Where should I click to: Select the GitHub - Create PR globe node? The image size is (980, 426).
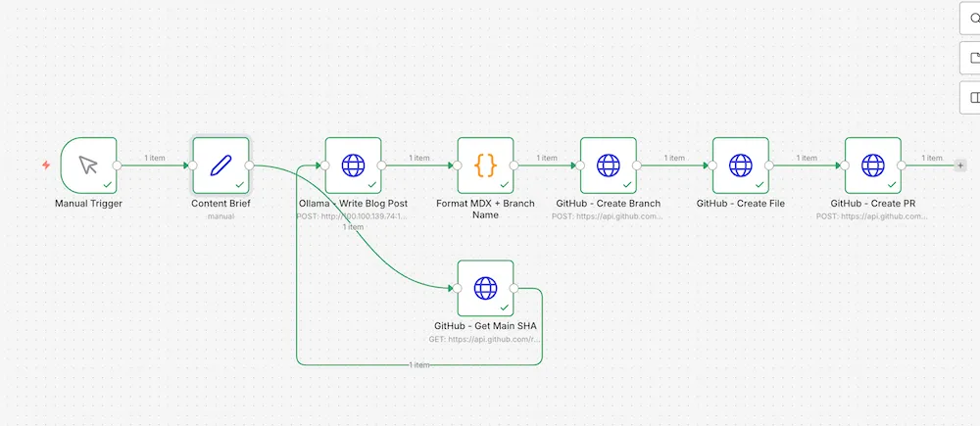pyautogui.click(x=873, y=166)
